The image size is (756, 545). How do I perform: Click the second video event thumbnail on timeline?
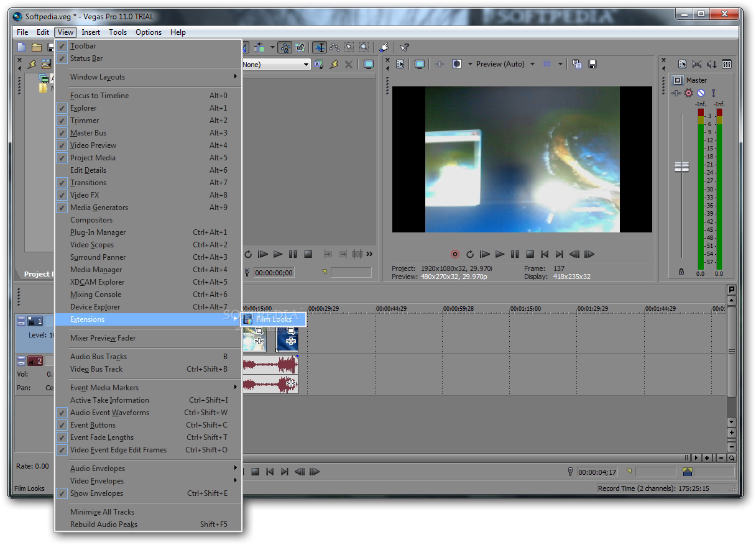287,339
